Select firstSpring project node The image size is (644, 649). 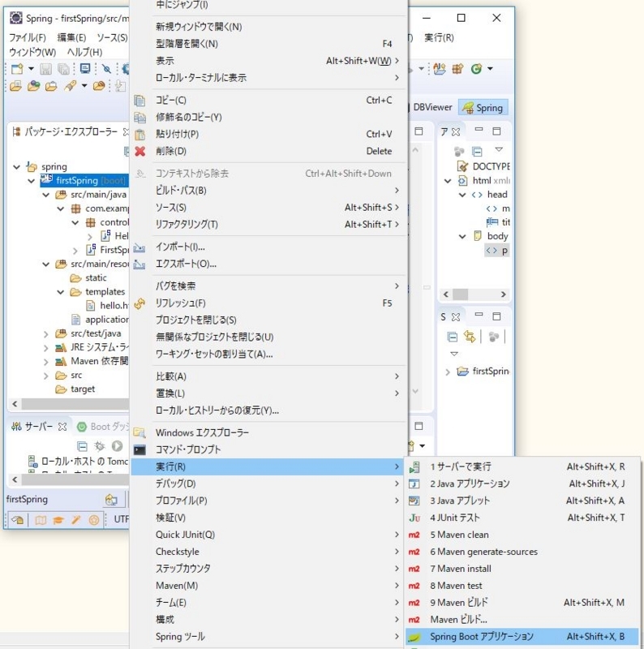pos(84,180)
